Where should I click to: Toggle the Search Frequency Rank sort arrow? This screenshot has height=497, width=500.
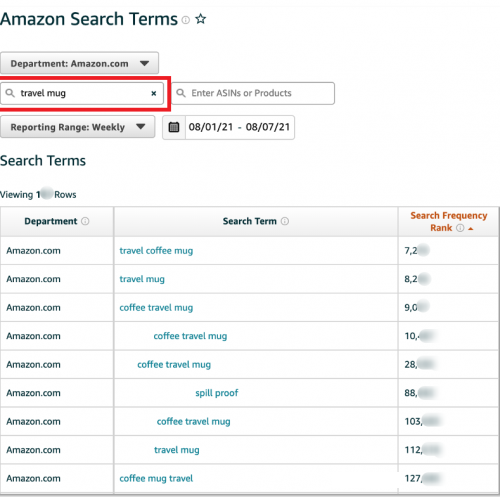pos(471,229)
